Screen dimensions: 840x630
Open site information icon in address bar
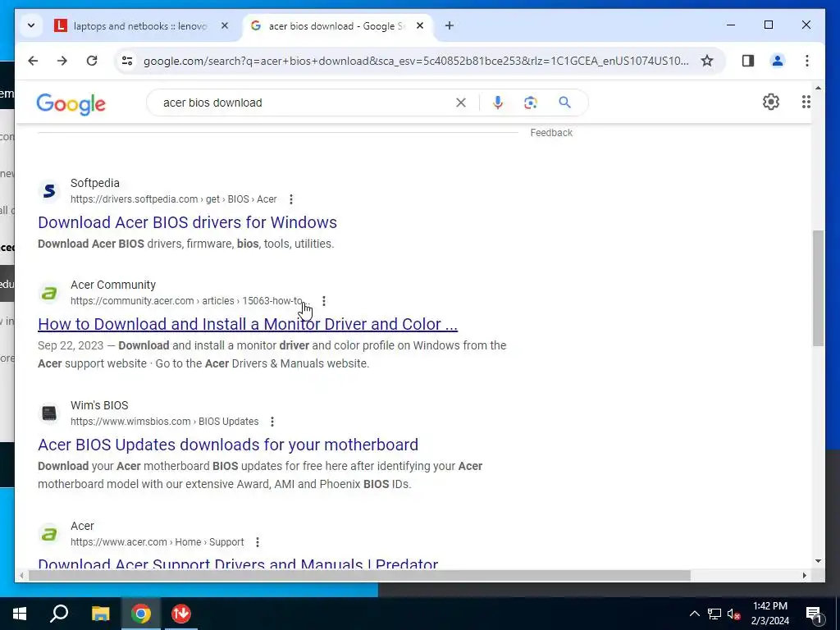[127, 61]
